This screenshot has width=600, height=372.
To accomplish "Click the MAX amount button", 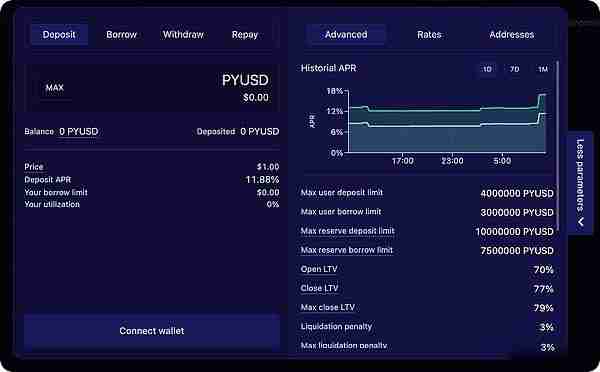I will coord(55,88).
